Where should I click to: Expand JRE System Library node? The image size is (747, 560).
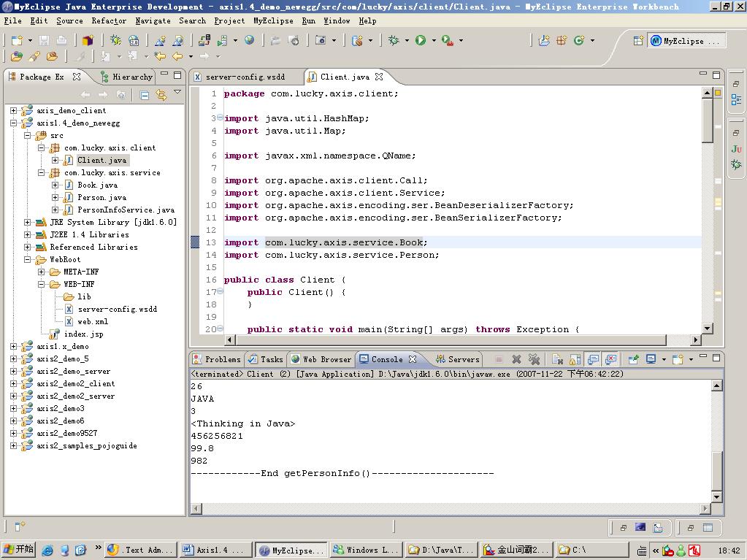click(x=27, y=222)
